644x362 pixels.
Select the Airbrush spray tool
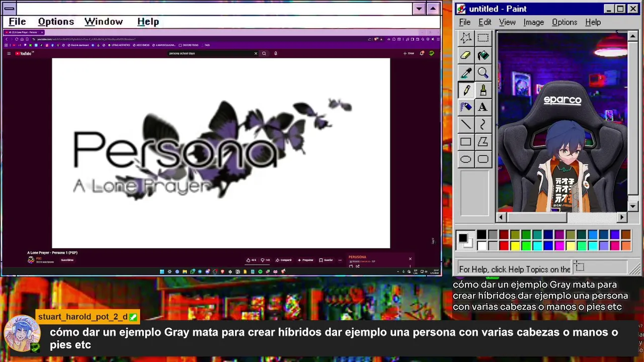pyautogui.click(x=466, y=107)
